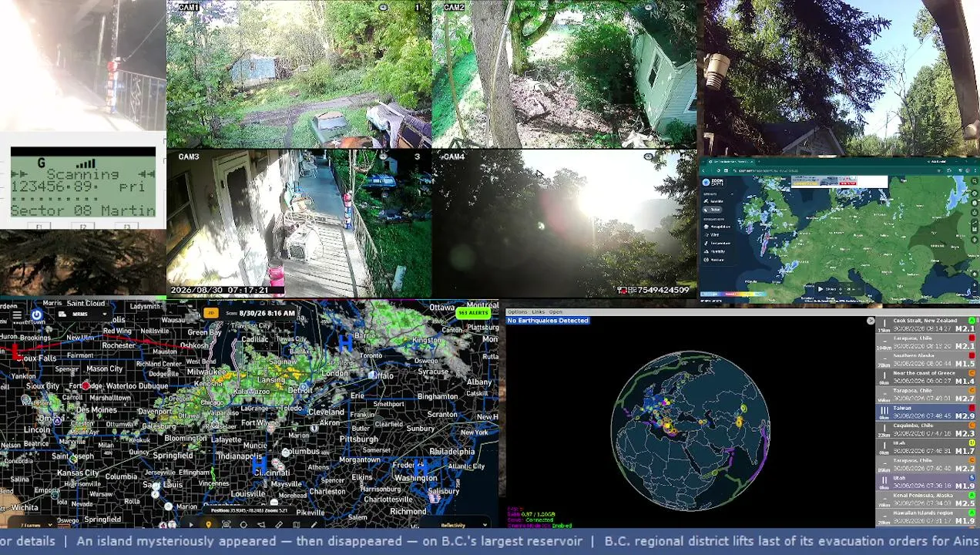The height and width of the screenshot is (555, 980).
Task: Open the green 163 ALERTS badge
Action: (473, 313)
